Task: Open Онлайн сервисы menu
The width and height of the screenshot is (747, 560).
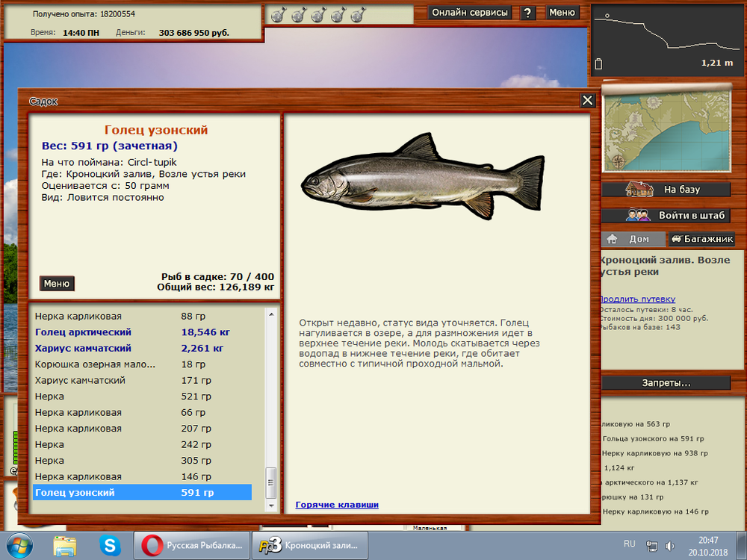Action: click(471, 13)
